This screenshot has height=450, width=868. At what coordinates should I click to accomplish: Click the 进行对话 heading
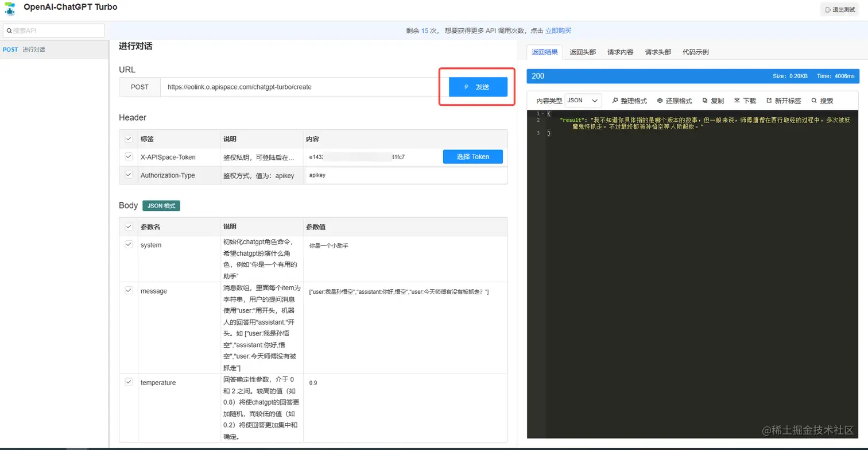click(135, 46)
